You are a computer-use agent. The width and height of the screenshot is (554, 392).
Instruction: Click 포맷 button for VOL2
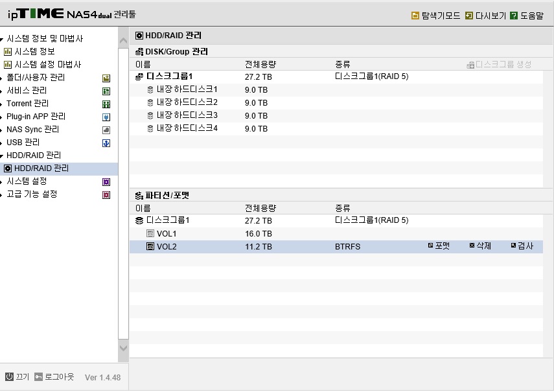(x=439, y=246)
